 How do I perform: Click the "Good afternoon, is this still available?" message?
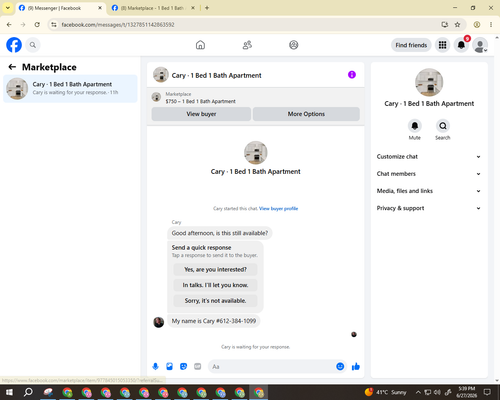[220, 233]
